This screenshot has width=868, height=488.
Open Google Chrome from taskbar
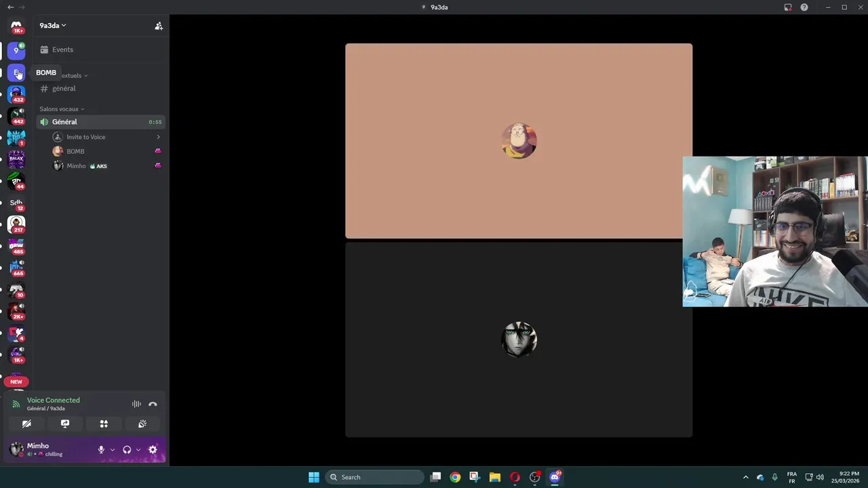tap(455, 477)
